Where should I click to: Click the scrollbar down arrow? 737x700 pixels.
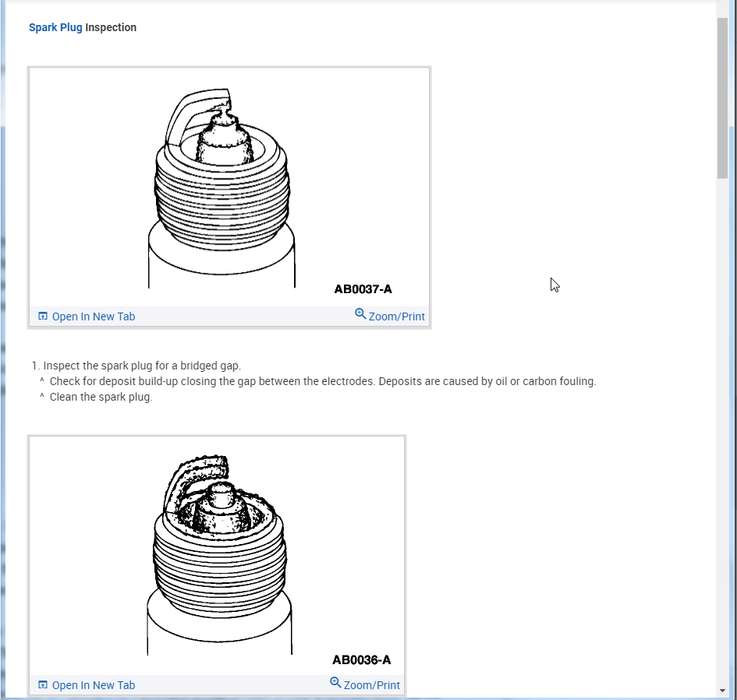click(722, 691)
